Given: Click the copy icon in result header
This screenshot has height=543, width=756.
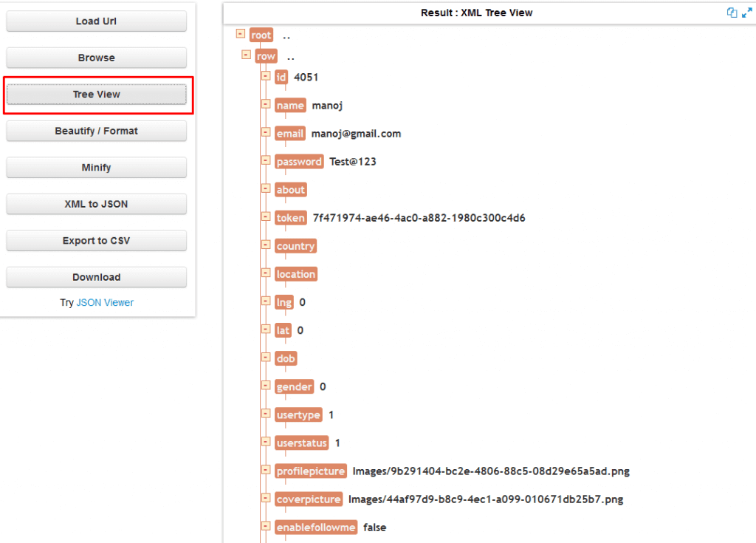Looking at the screenshot, I should (x=732, y=13).
